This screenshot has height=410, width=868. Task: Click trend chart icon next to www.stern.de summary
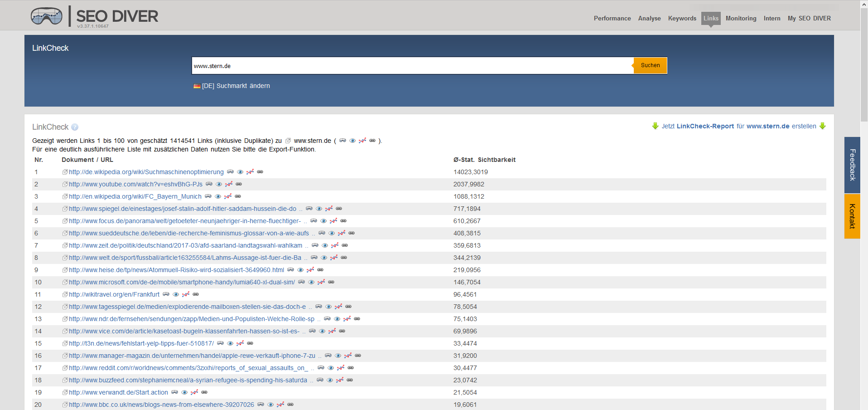(x=362, y=141)
